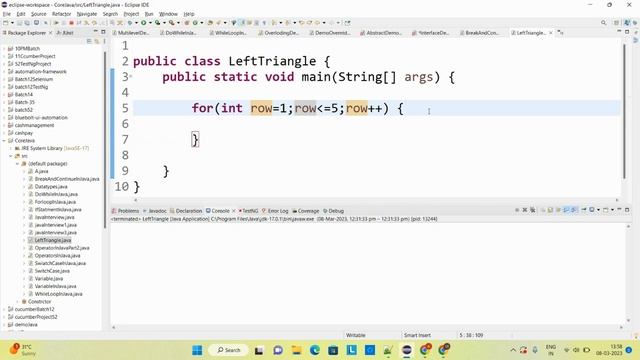Click the red Stop icon in main toolbar
640x360 pixels.
[71, 23]
